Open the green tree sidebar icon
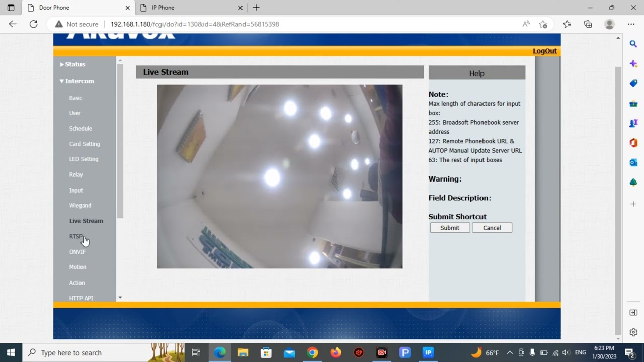The image size is (644, 362). click(x=633, y=182)
